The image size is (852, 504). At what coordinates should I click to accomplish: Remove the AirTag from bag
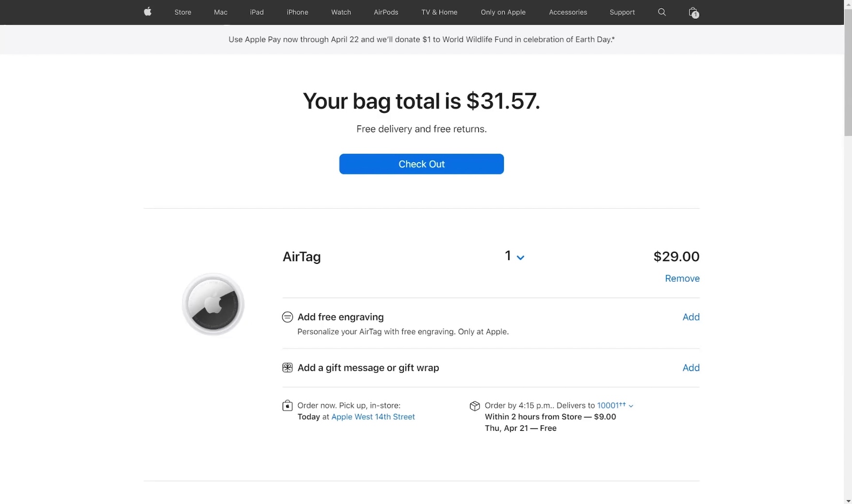[682, 278]
